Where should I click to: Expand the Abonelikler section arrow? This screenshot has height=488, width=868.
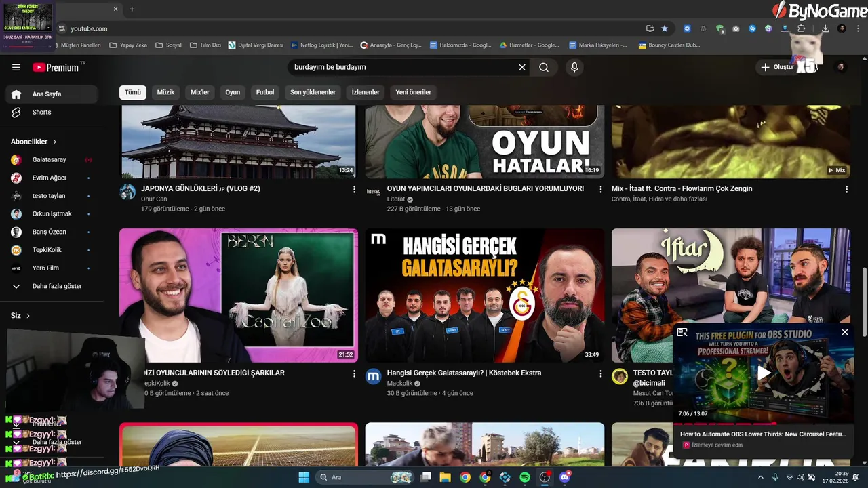[55, 142]
